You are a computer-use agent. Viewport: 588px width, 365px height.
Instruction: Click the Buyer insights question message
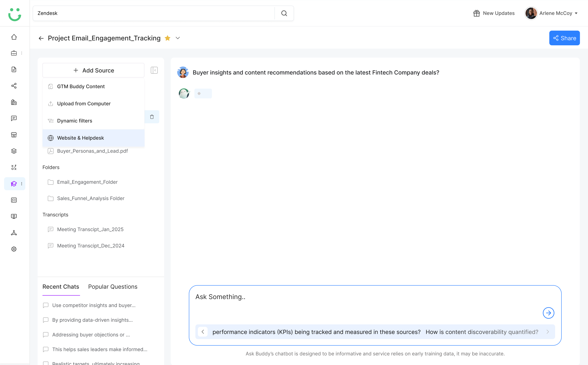point(316,72)
